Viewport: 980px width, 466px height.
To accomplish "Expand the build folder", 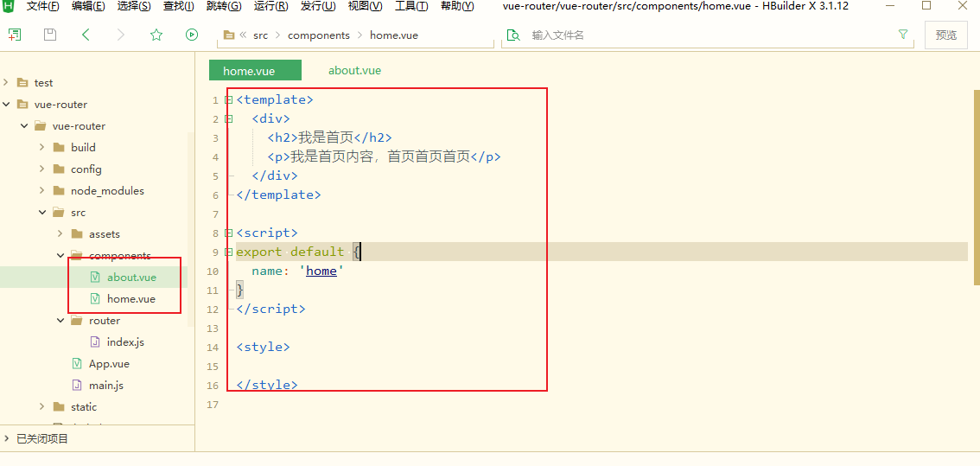I will 41,148.
